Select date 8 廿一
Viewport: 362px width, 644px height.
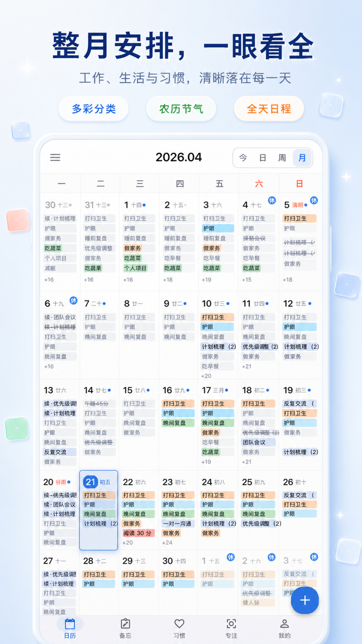click(133, 304)
